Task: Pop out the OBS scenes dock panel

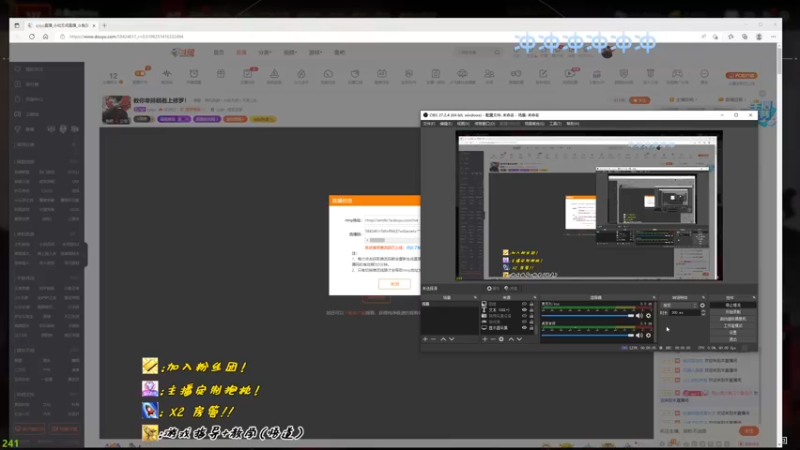Action: (476, 297)
